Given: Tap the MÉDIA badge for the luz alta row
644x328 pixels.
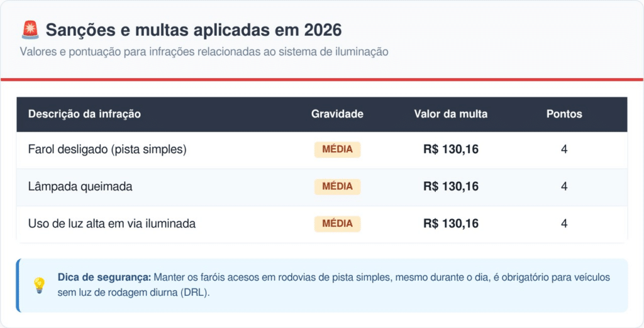Looking at the screenshot, I should pos(337,223).
